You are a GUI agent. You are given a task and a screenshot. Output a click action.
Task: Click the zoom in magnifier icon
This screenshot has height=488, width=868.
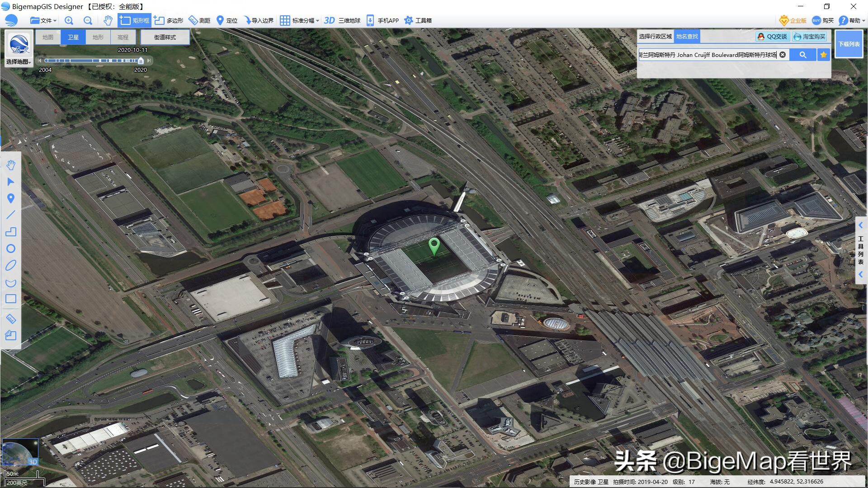69,20
